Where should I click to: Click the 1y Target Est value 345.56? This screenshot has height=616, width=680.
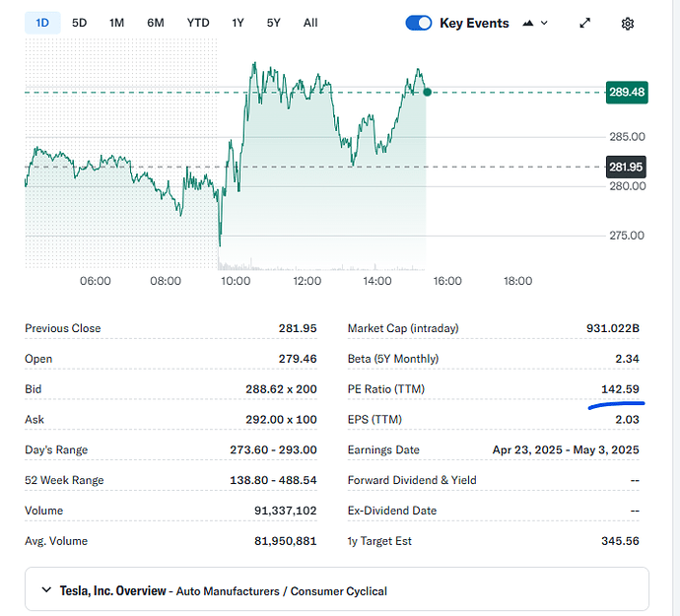pos(620,541)
